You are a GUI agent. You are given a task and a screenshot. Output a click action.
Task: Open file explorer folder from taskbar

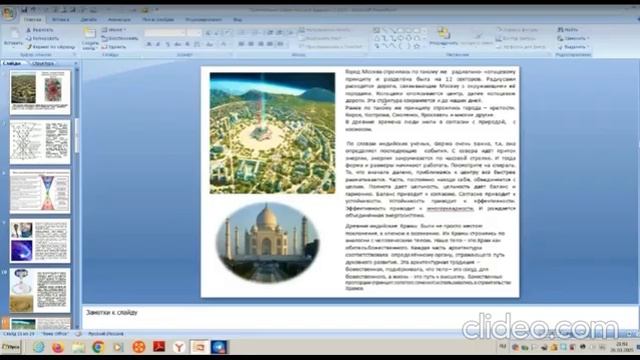pos(78,347)
